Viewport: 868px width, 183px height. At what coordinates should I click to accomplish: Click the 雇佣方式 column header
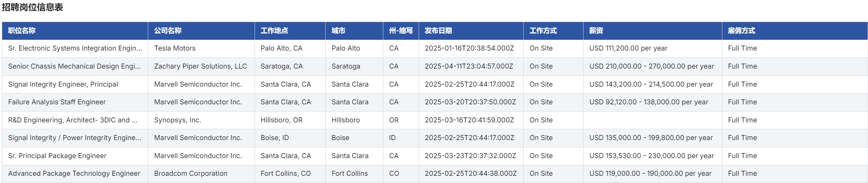(741, 31)
